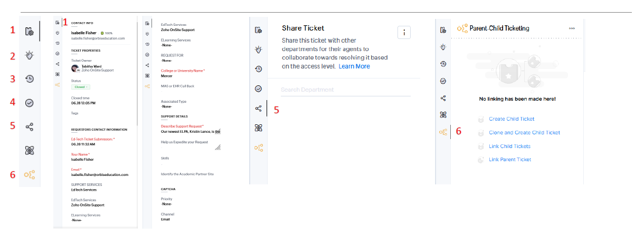Open ticket properties icon beside red number 1
The height and width of the screenshot is (236, 644).
click(30, 32)
